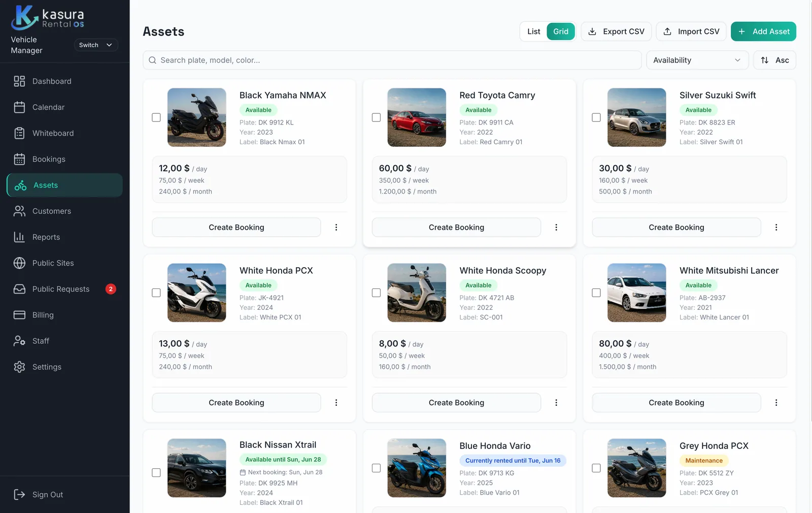
Task: Go to Whiteboard menu item
Action: pos(64,133)
